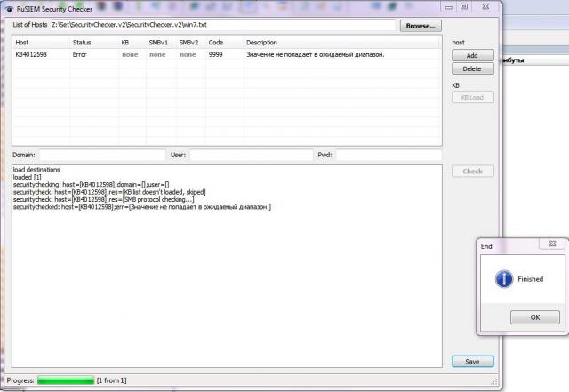
Task: Save the security check results
Action: click(x=472, y=361)
